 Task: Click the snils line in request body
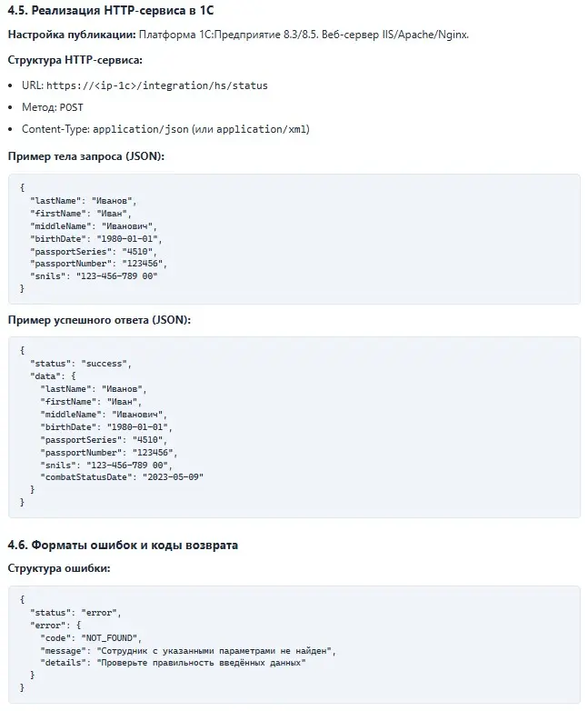tap(94, 276)
